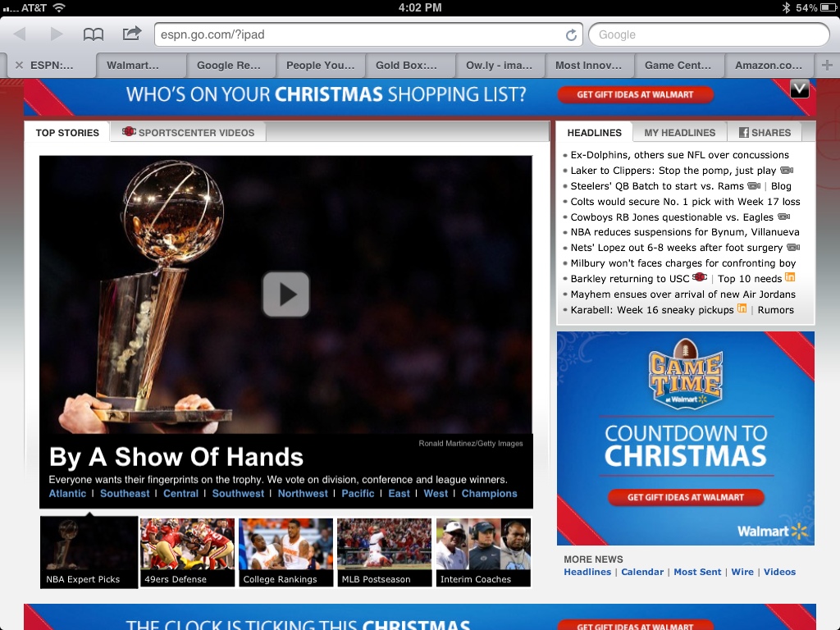Image resolution: width=840 pixels, height=630 pixels.
Task: Open the Southwest division link
Action: coord(238,493)
